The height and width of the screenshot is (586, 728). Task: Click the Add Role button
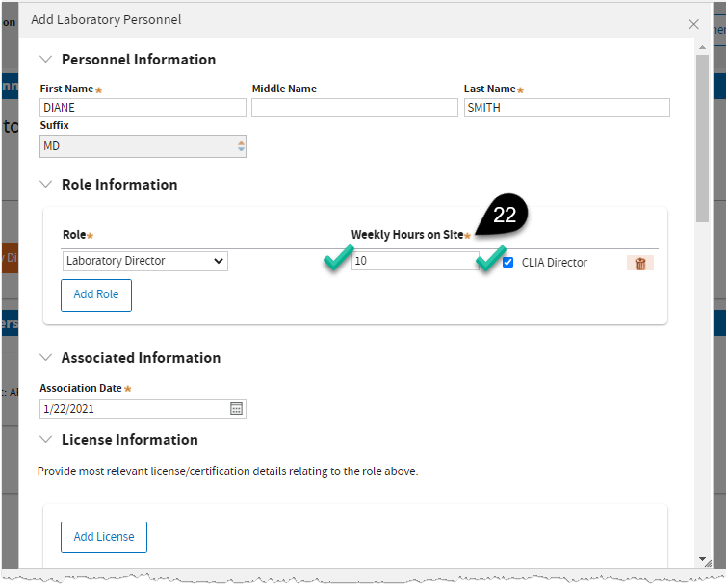(x=96, y=294)
